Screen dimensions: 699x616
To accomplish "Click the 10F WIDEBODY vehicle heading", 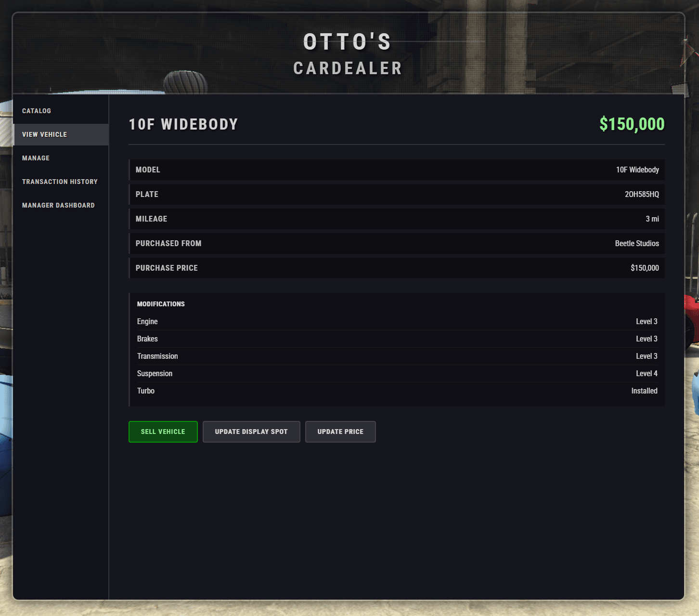I will 183,124.
